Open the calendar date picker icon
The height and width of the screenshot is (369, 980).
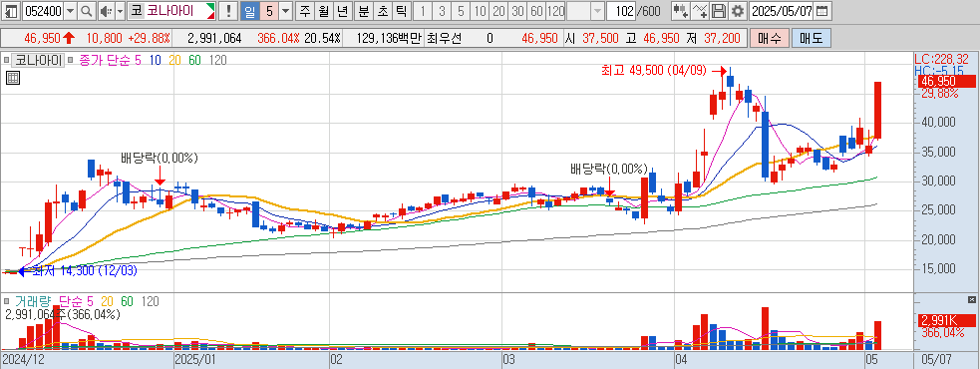click(821, 11)
